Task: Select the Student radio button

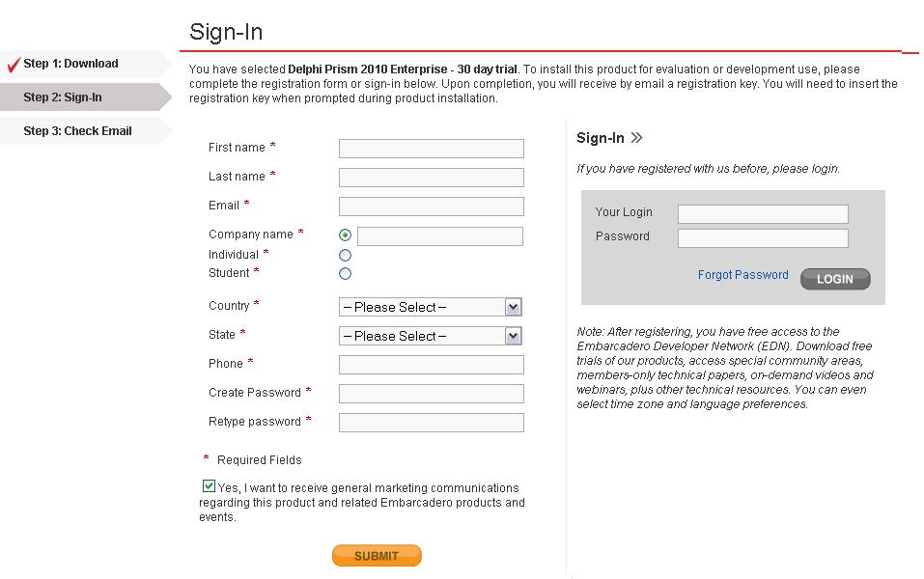Action: (x=346, y=273)
